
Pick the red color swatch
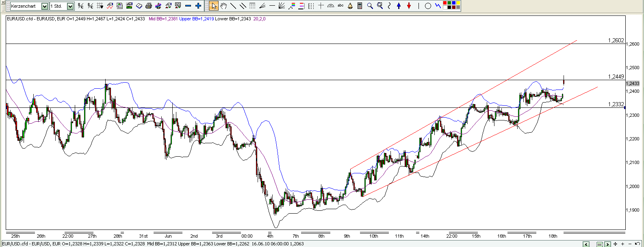click(445, 3)
